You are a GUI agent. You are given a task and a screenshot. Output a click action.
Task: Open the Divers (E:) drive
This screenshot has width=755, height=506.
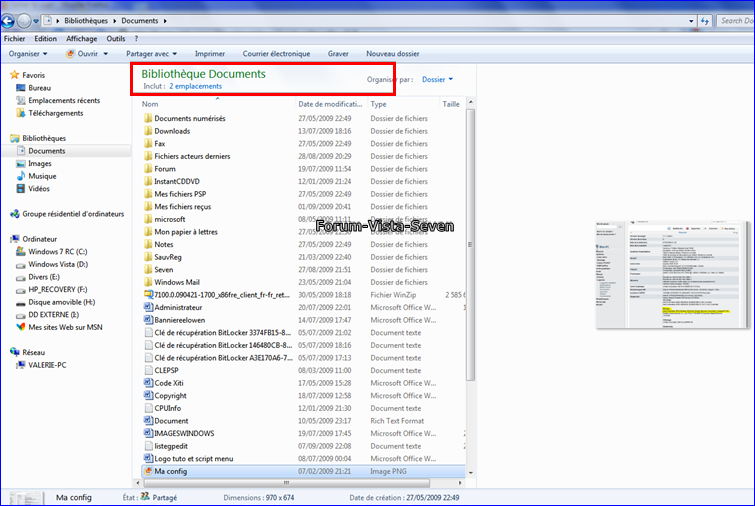[44, 277]
